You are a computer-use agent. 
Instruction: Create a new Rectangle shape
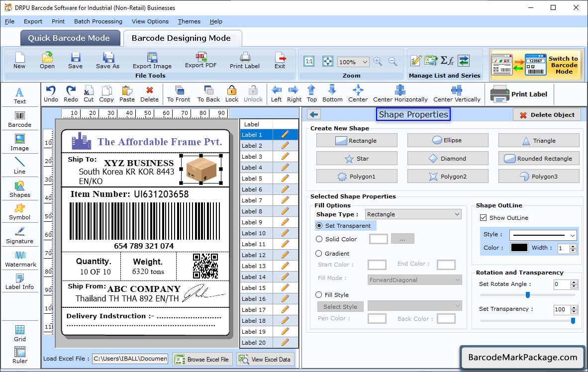point(357,141)
